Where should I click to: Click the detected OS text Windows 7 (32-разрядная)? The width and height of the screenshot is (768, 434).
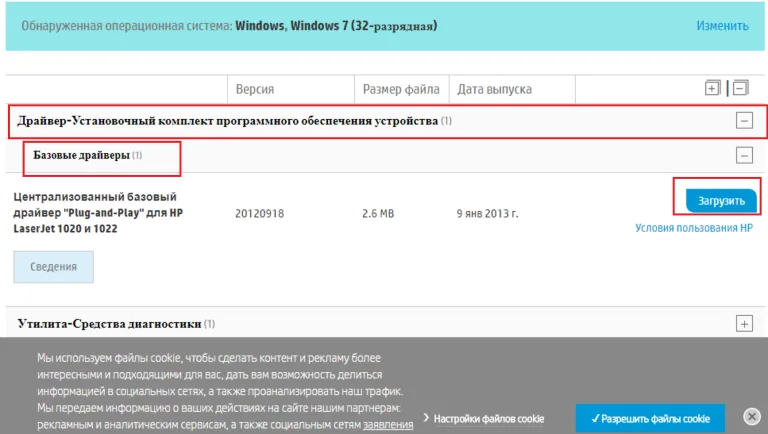pyautogui.click(x=364, y=25)
